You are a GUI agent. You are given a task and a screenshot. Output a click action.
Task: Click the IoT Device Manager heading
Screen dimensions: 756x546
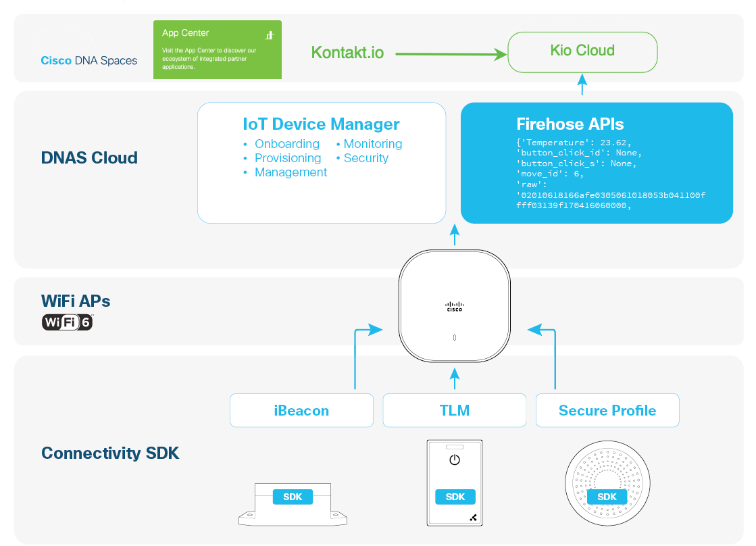point(321,124)
